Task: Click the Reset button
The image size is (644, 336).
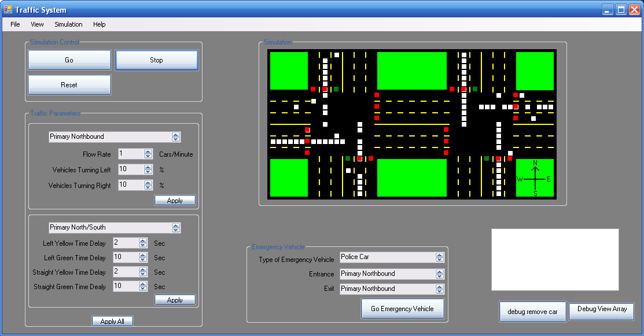Action: point(69,85)
